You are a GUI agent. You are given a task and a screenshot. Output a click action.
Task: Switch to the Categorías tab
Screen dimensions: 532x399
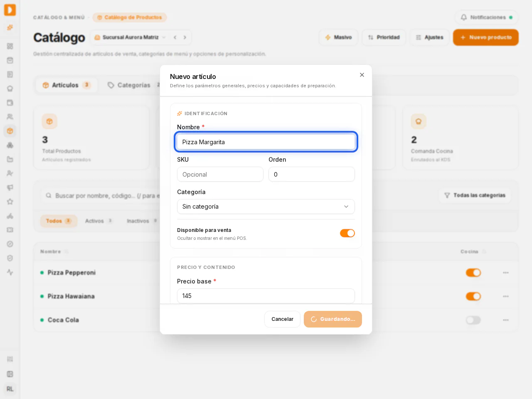[134, 85]
